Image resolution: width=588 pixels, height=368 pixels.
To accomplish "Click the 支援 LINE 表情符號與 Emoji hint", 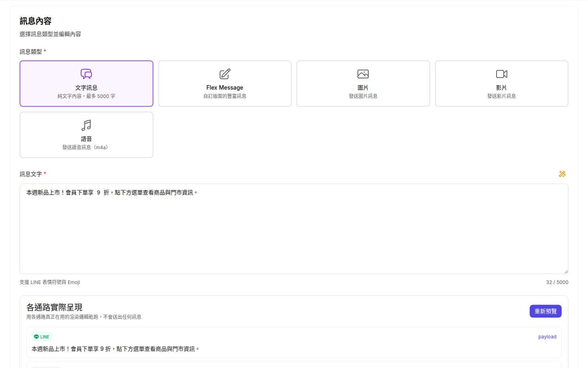I will (x=50, y=282).
